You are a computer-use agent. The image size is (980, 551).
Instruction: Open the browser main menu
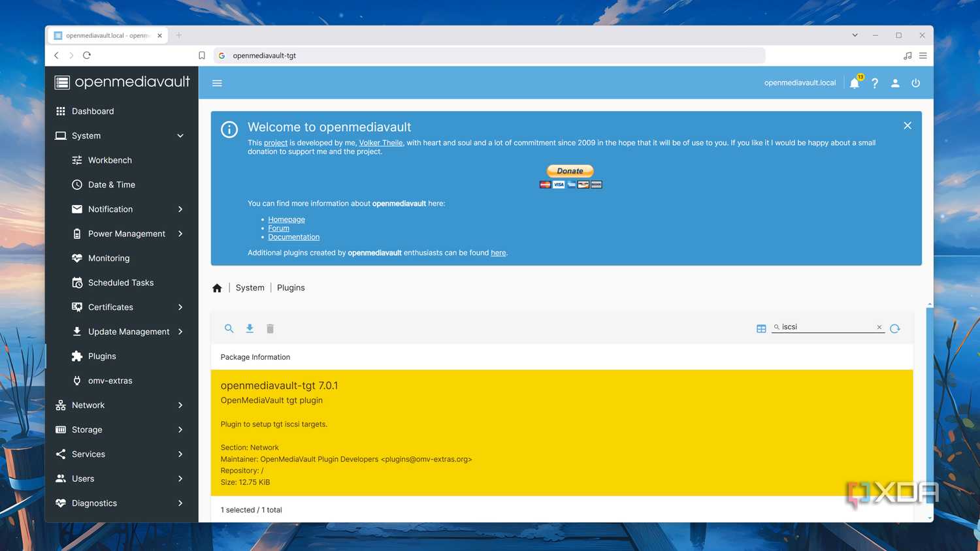pyautogui.click(x=923, y=55)
